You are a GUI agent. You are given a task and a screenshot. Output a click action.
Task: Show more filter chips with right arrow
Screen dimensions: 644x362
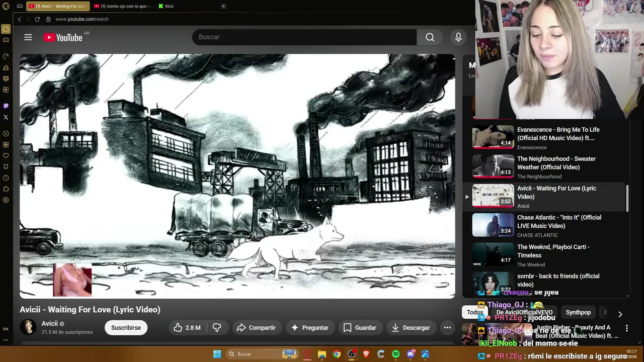[620, 314]
